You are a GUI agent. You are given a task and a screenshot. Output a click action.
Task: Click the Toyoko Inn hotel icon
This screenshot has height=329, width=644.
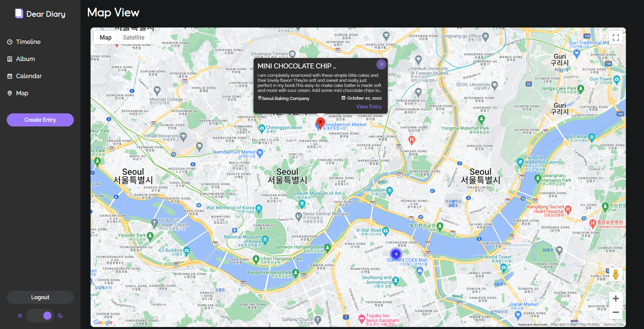coord(362,319)
